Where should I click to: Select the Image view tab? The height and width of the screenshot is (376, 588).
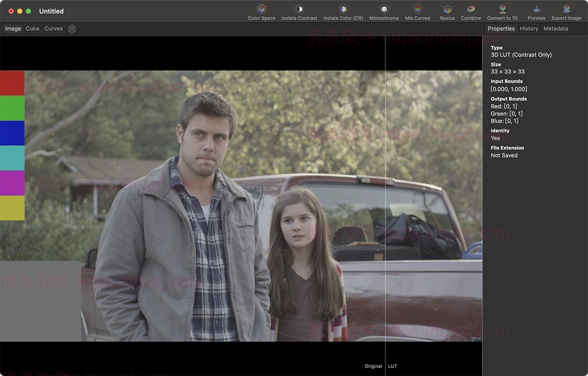(13, 29)
